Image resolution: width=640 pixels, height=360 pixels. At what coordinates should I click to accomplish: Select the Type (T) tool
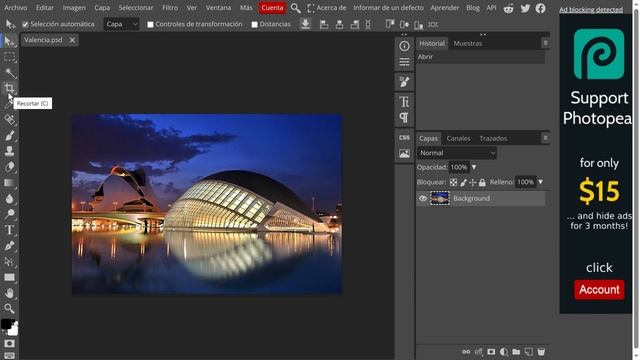(9, 230)
